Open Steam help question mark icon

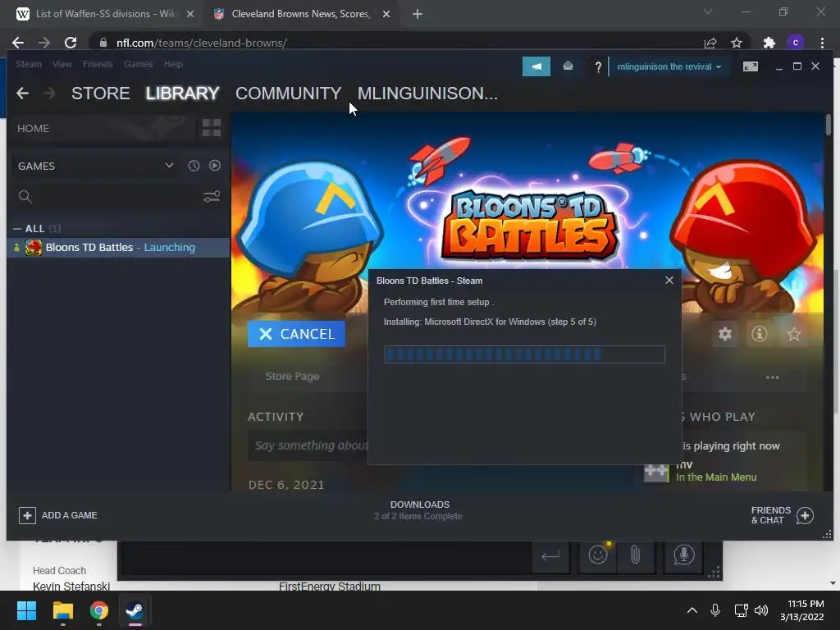point(598,67)
